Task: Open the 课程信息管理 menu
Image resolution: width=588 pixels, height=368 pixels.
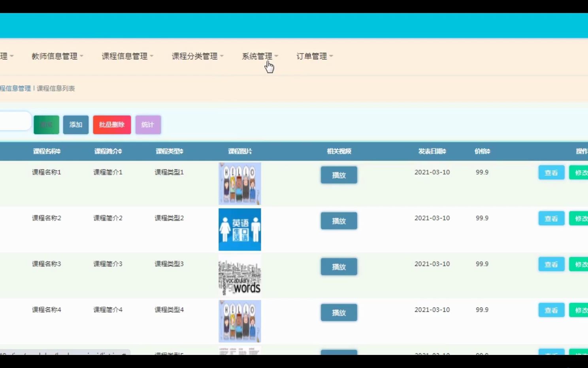Action: (x=124, y=56)
